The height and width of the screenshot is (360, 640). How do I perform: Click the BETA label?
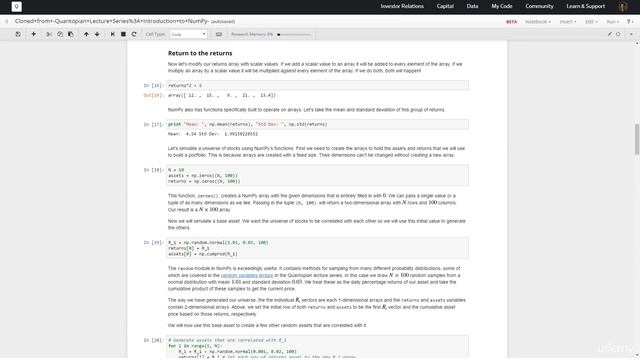511,22
